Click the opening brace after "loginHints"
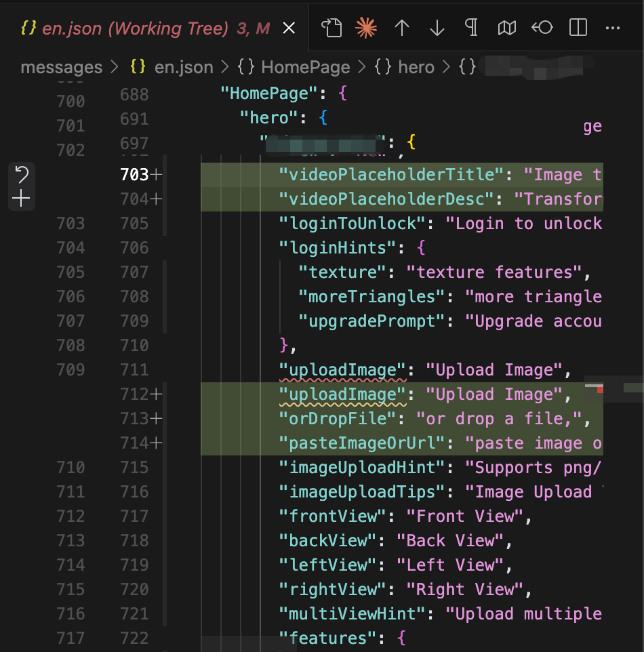Screen dimensions: 644x652 420,248
